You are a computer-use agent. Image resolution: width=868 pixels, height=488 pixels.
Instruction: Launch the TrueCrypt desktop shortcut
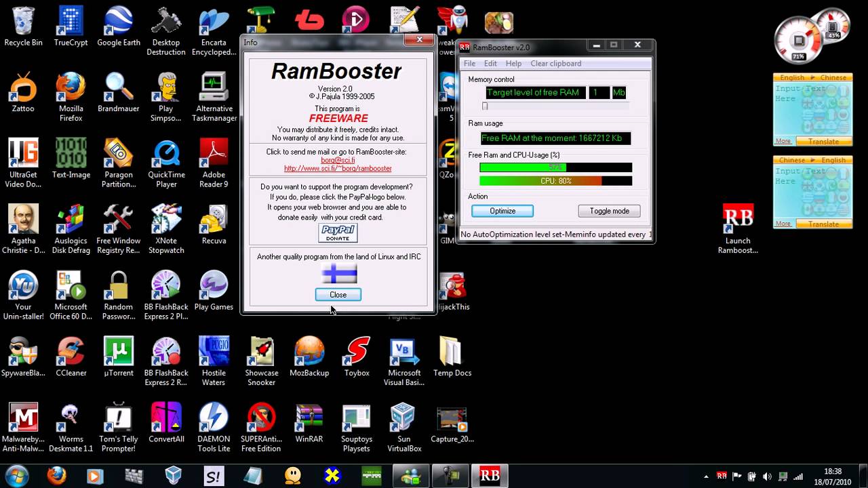pyautogui.click(x=71, y=27)
